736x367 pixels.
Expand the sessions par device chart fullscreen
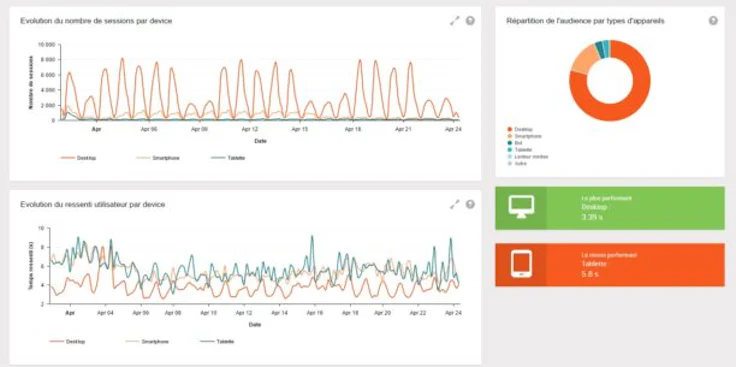[454, 21]
